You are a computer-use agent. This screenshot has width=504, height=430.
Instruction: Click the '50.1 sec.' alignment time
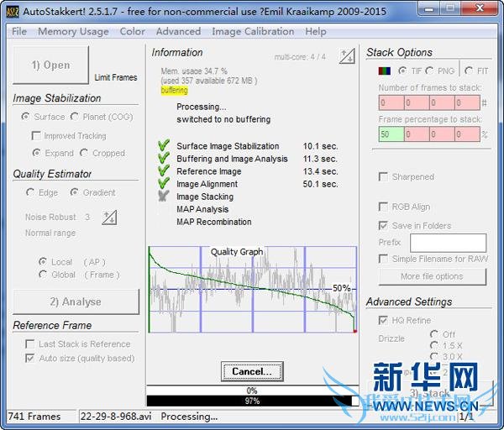tap(321, 184)
